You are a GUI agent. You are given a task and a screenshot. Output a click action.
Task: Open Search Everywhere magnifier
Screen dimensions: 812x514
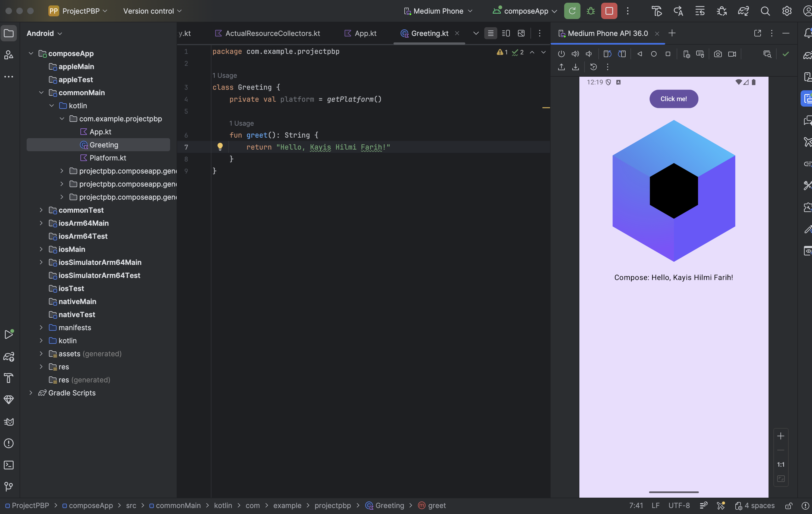[765, 11]
